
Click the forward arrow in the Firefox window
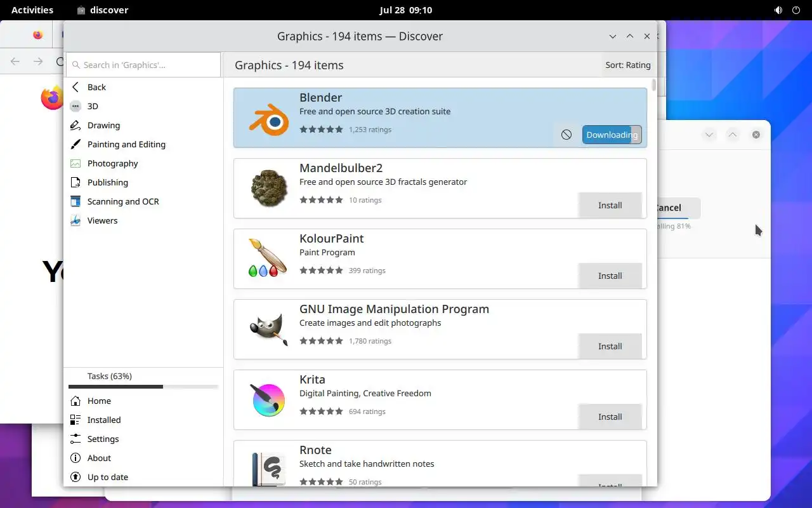point(38,62)
